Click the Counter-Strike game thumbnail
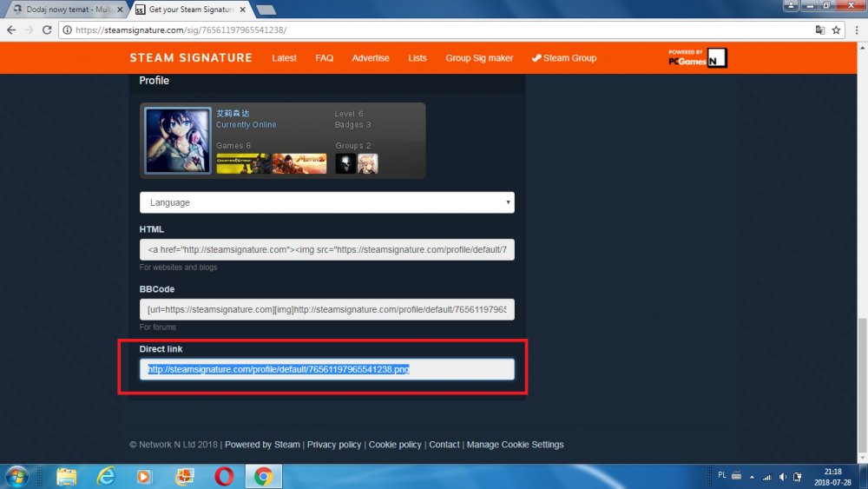Screen dimensions: 868x489 (242, 163)
